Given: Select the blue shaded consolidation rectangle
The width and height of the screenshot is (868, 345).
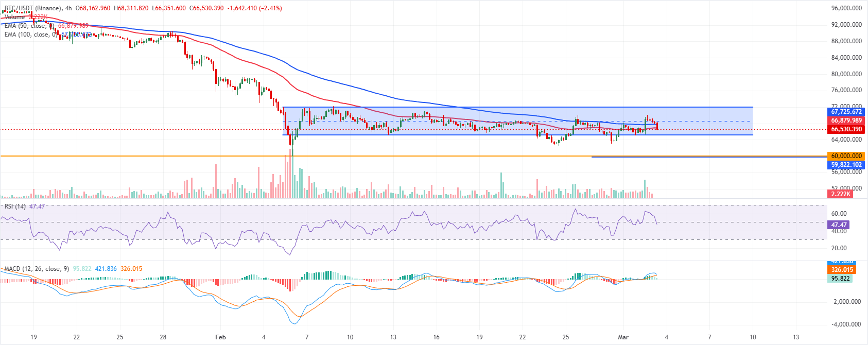Looking at the screenshot, I should (518, 121).
